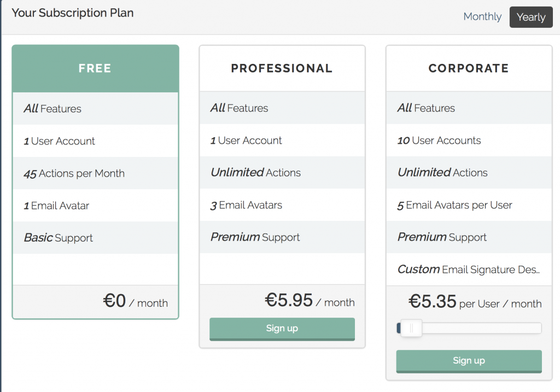The height and width of the screenshot is (392, 560).
Task: Sign up for the Corporate plan
Action: pos(469,361)
